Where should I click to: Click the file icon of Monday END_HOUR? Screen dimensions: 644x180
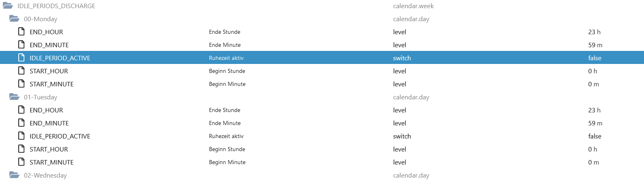point(22,31)
